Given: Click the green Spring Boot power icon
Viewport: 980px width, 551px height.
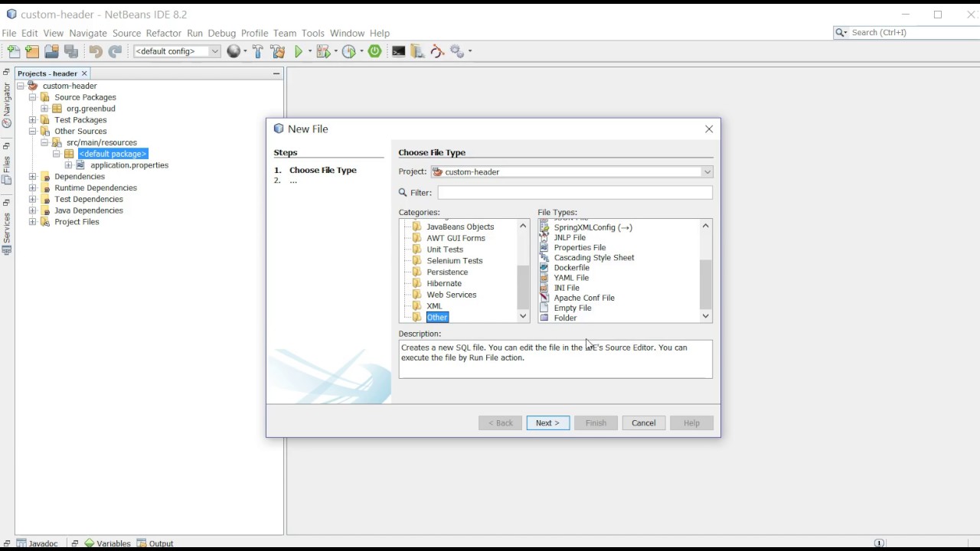Looking at the screenshot, I should pos(374,51).
